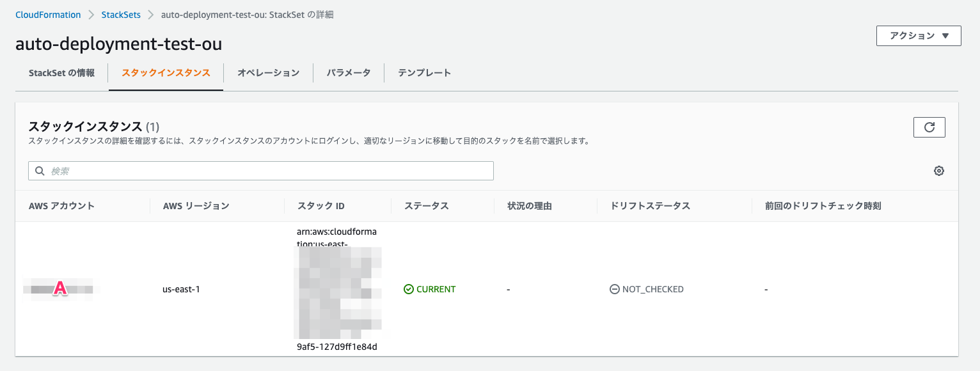Switch to the オペレーション tab
This screenshot has height=371, width=980.
pyautogui.click(x=268, y=72)
